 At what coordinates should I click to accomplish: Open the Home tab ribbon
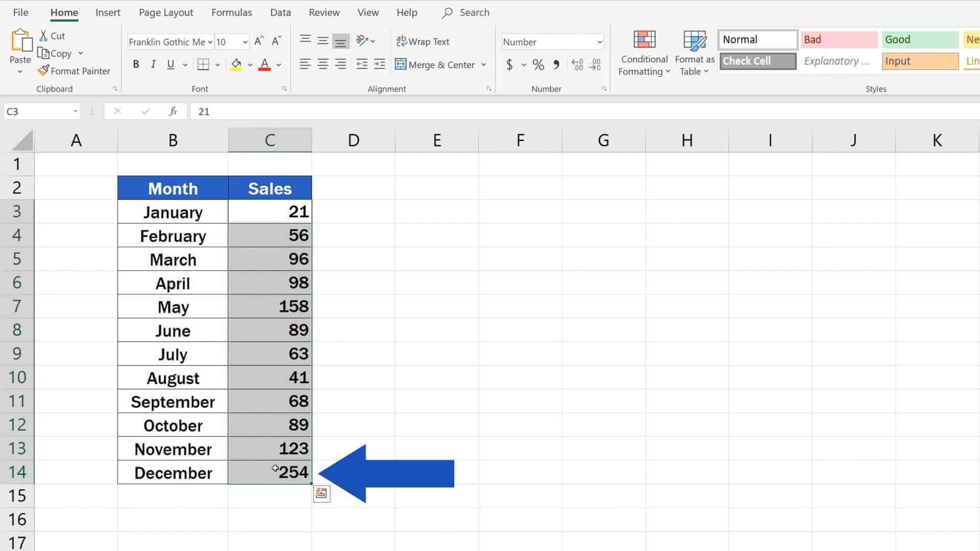coord(64,12)
